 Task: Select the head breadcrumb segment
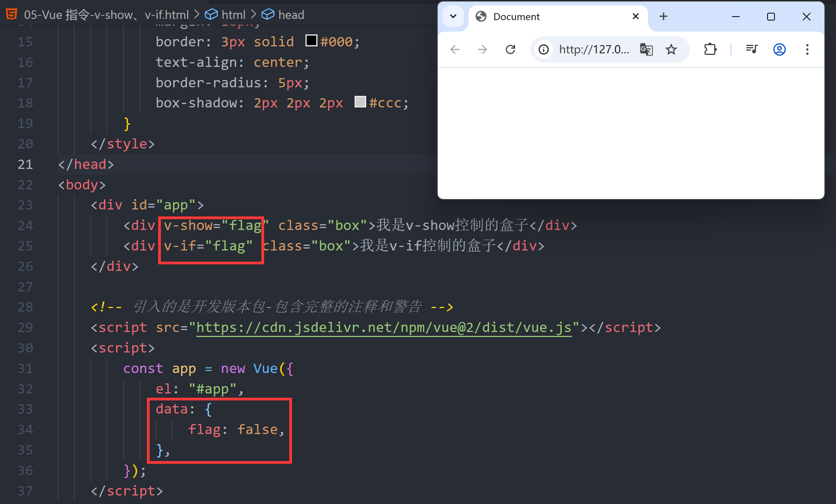pos(291,15)
